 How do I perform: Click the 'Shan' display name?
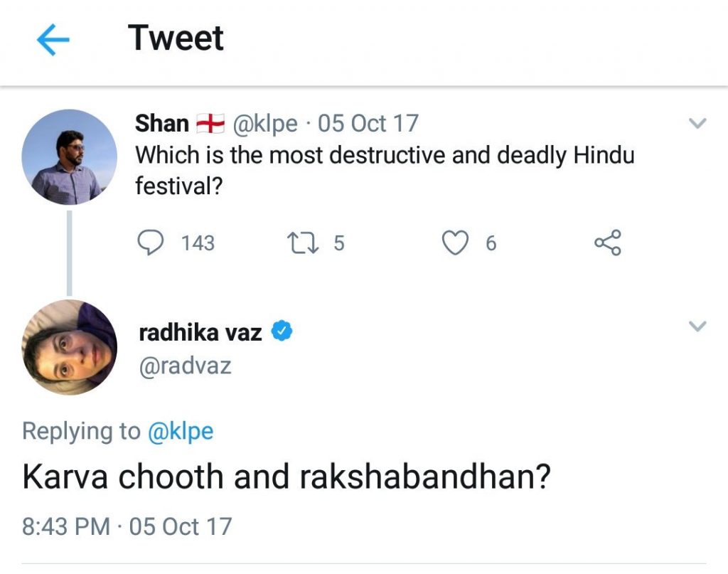[x=161, y=124]
